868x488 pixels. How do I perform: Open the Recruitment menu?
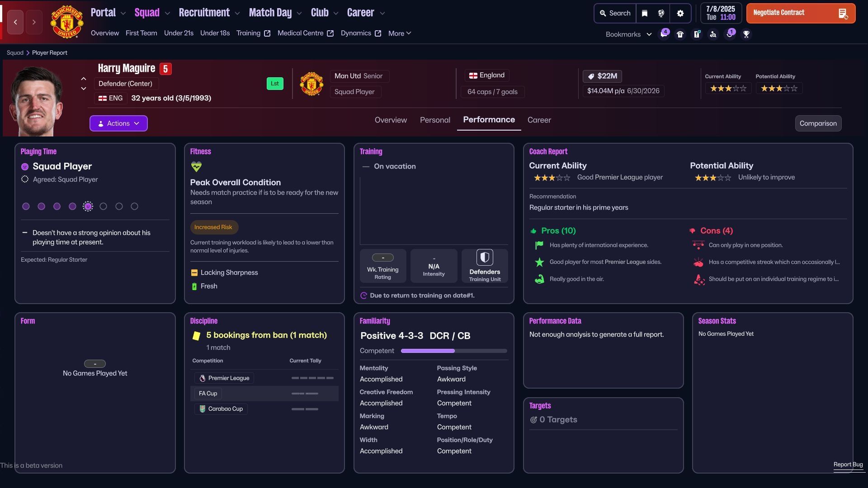[205, 12]
